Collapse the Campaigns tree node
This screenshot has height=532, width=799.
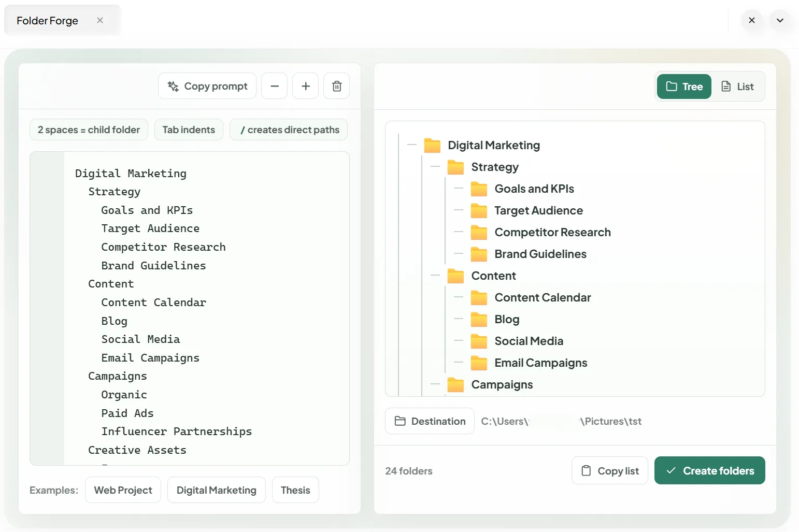pyautogui.click(x=435, y=385)
